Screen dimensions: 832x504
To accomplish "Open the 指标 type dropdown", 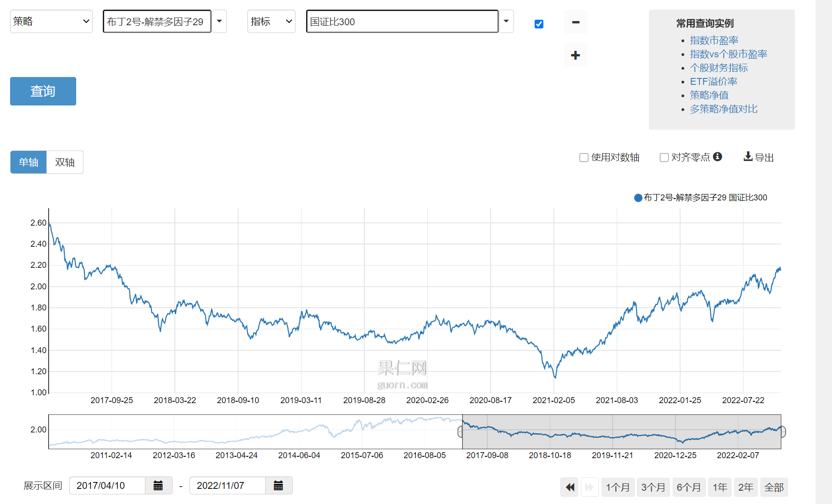I will 271,22.
